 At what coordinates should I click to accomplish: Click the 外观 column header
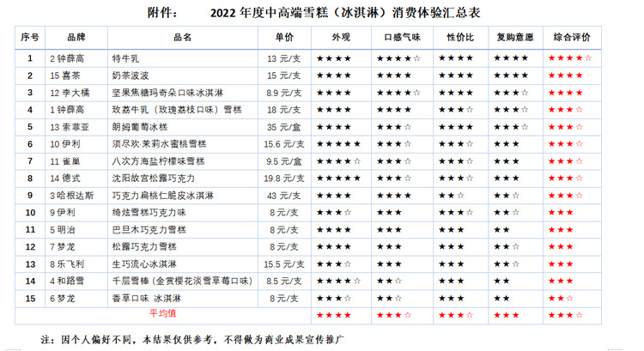click(x=341, y=38)
